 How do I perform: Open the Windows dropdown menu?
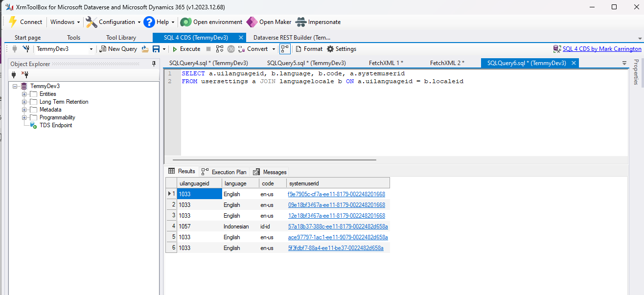(x=65, y=22)
